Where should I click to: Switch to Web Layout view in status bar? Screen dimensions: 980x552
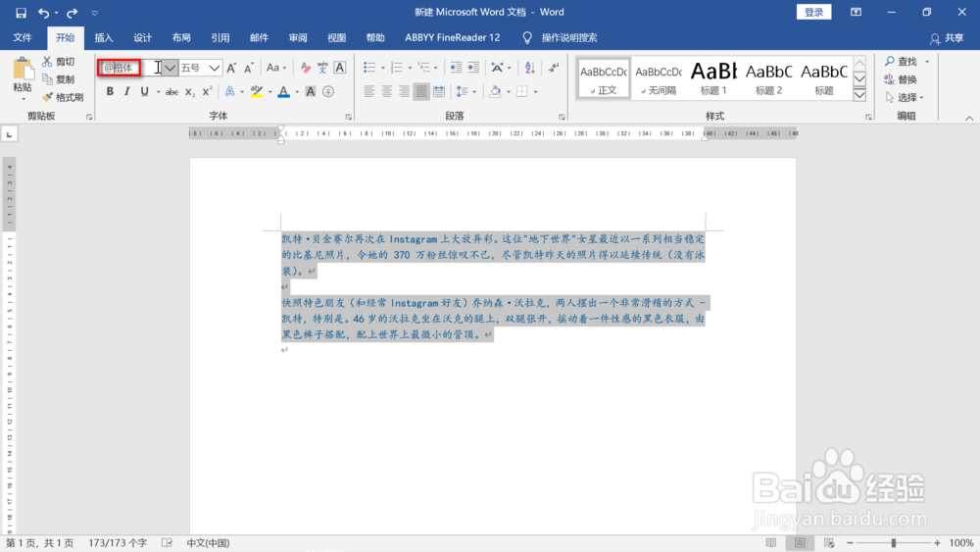click(829, 543)
